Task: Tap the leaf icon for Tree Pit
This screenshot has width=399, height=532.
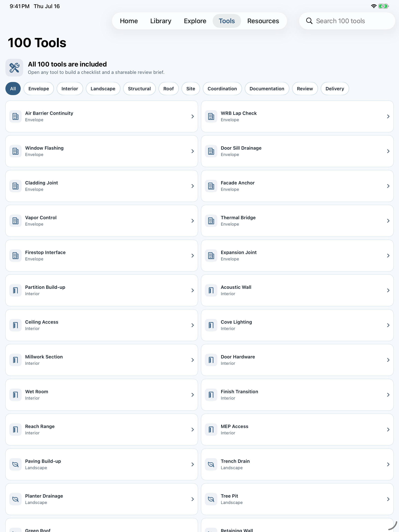Action: click(211, 499)
